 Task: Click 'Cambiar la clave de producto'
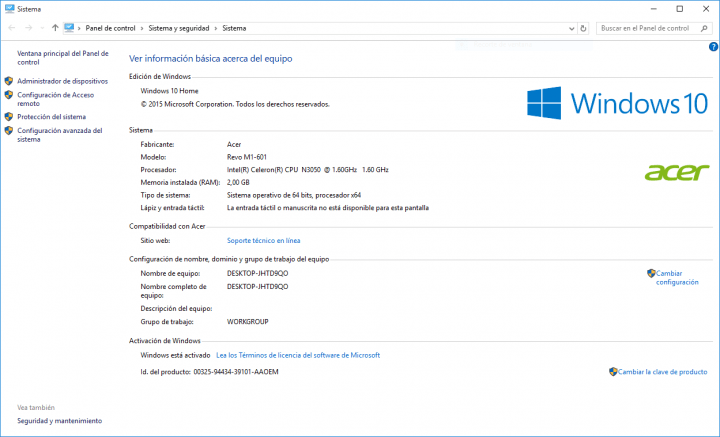pos(663,372)
